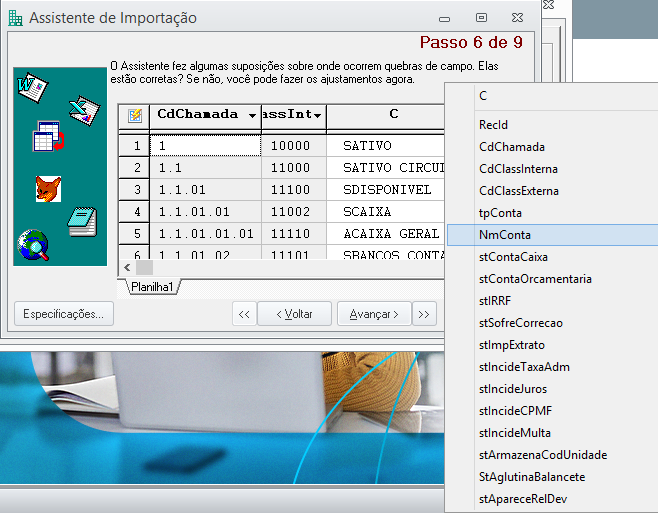This screenshot has height=513, width=658.
Task: Click the database tables icon
Action: point(49,136)
